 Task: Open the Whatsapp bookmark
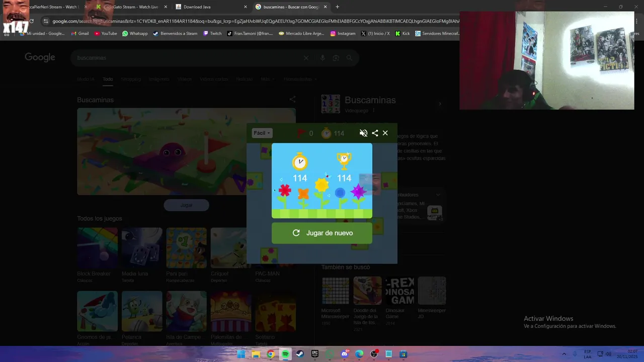[x=135, y=34]
